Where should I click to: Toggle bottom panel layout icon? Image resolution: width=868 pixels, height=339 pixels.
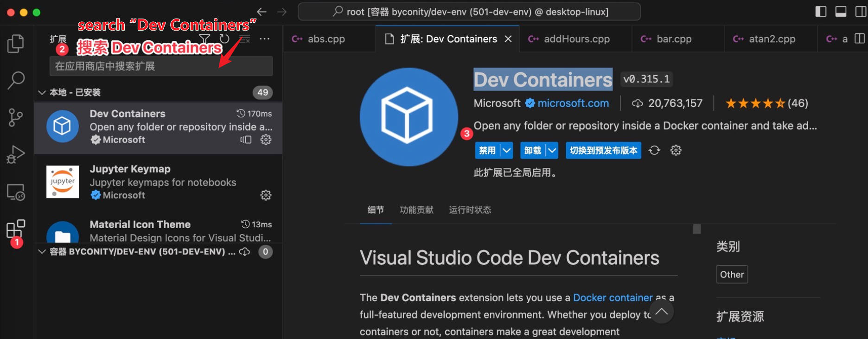pyautogui.click(x=841, y=12)
